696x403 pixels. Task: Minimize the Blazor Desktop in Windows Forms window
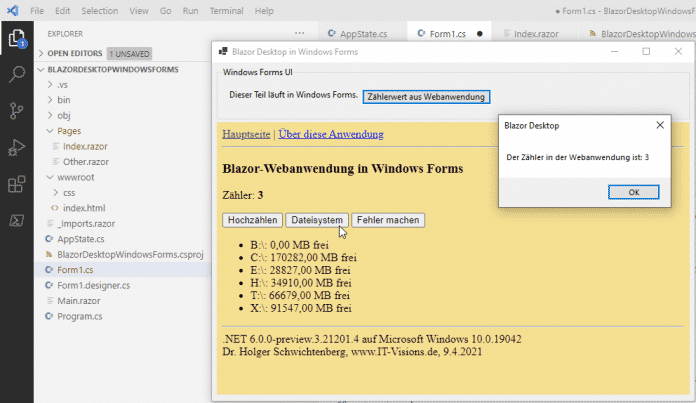[x=614, y=51]
